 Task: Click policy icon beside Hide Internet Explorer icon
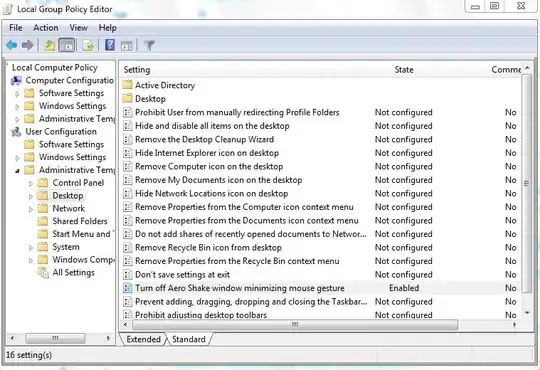click(127, 153)
